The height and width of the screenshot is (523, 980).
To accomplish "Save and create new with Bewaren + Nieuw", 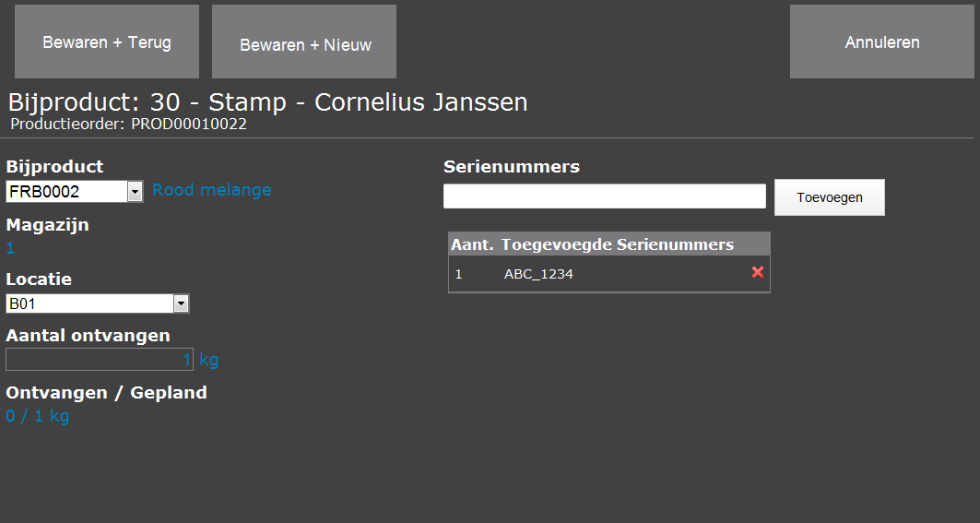I will click(x=304, y=42).
